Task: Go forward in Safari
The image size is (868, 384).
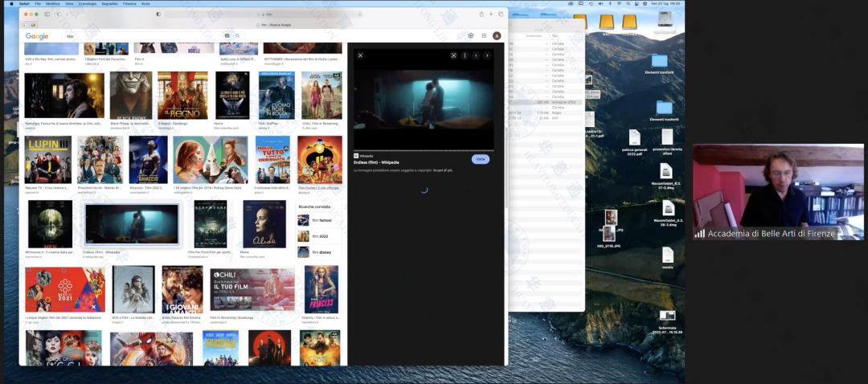Action: tap(67, 14)
